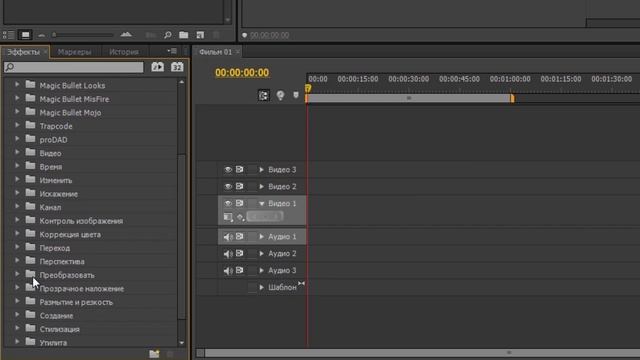Mute track Аудио 2 speaker icon

[x=228, y=254]
